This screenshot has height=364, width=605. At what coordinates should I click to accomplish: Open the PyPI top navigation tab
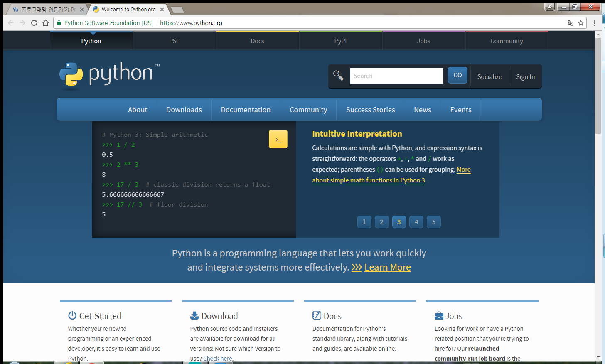click(341, 41)
